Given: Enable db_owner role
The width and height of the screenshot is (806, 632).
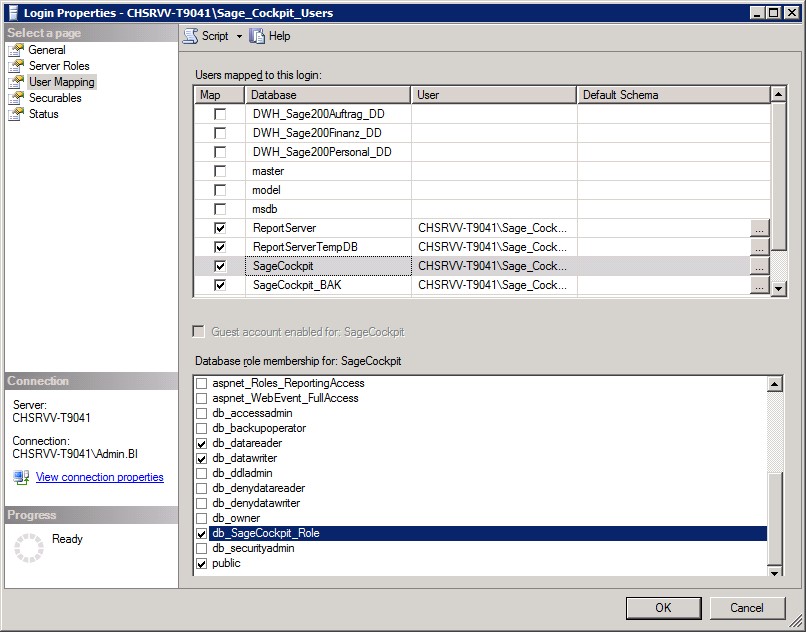Looking at the screenshot, I should click(x=202, y=518).
